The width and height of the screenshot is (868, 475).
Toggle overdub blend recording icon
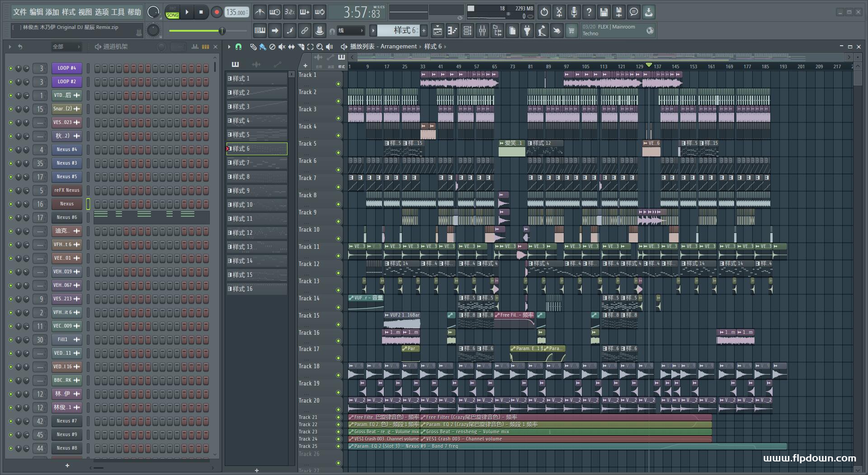[305, 12]
